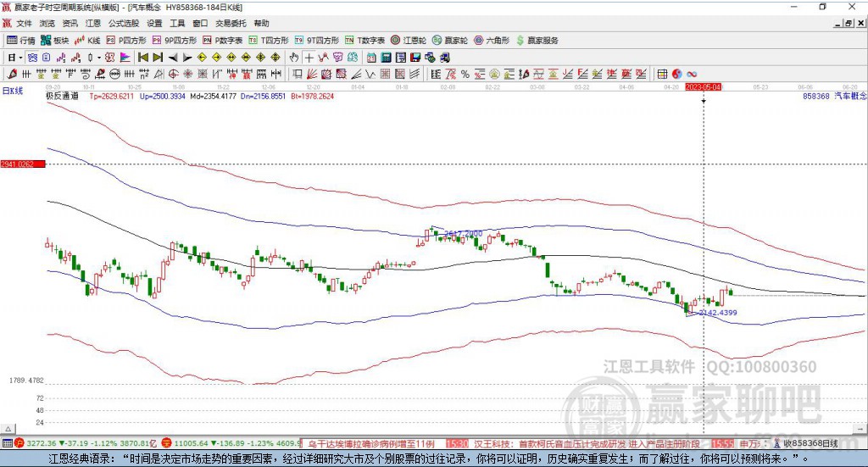Click the magenta flag chart icon
The height and width of the screenshot is (467, 868).
[125, 58]
